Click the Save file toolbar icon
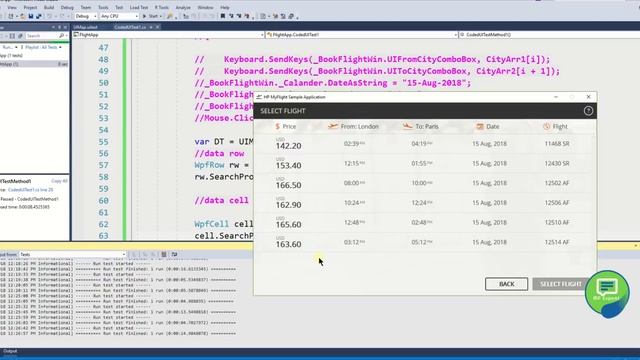The height and width of the screenshot is (360, 640). 31,16
